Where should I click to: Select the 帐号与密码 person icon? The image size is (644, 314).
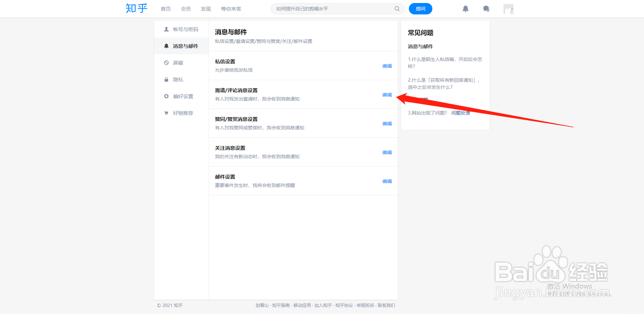pos(166,29)
